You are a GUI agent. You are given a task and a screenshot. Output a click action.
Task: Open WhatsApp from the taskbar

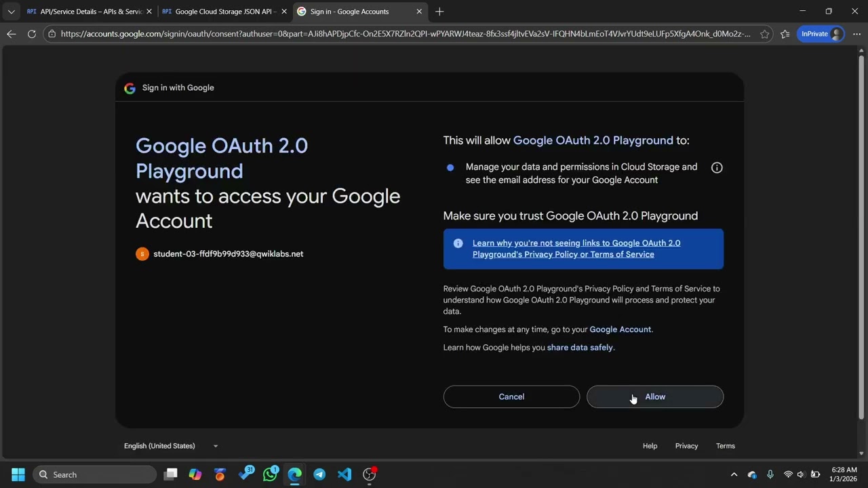(270, 474)
